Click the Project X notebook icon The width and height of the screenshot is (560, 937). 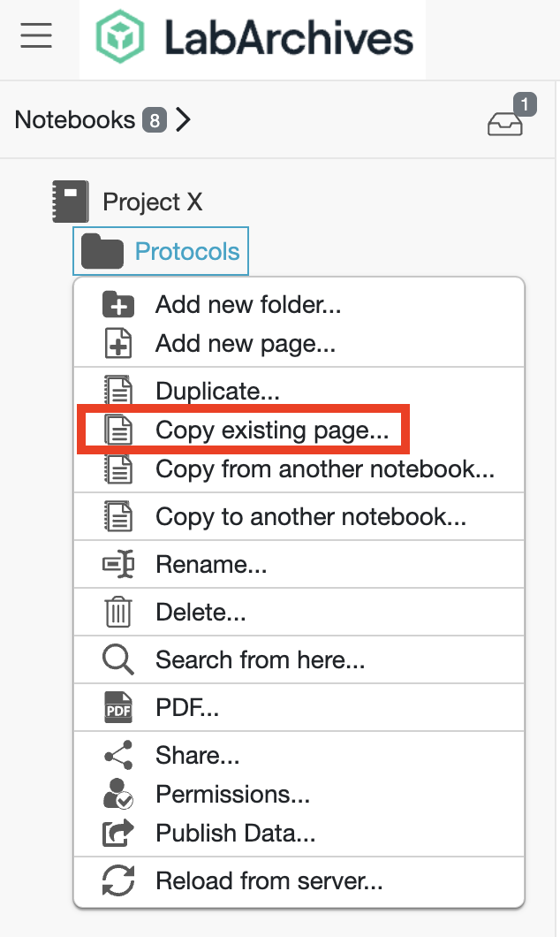tap(72, 201)
